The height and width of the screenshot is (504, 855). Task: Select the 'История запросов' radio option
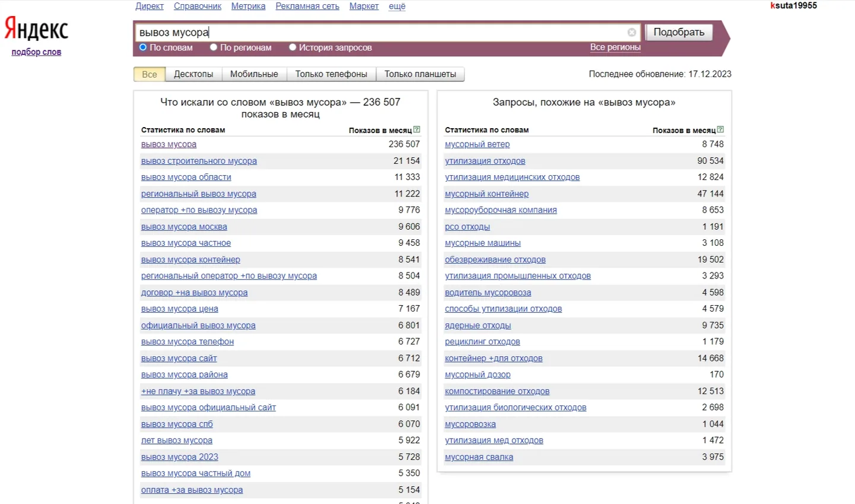click(293, 47)
